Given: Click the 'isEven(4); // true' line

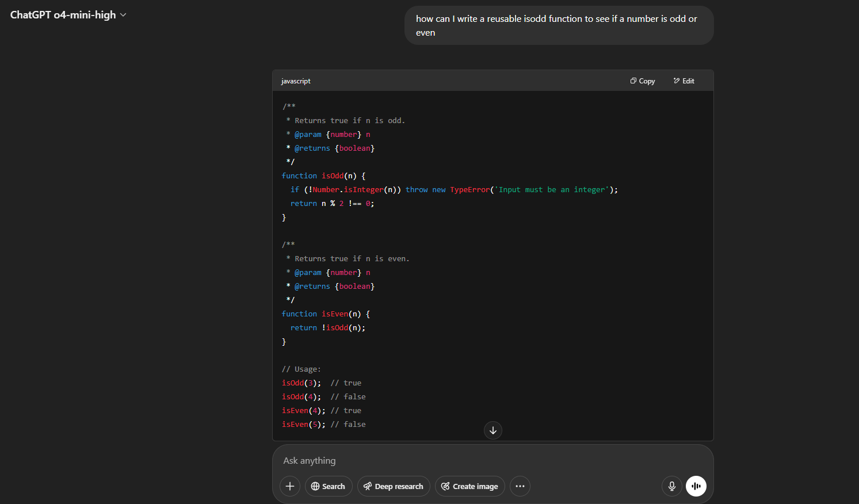Looking at the screenshot, I should tap(322, 411).
